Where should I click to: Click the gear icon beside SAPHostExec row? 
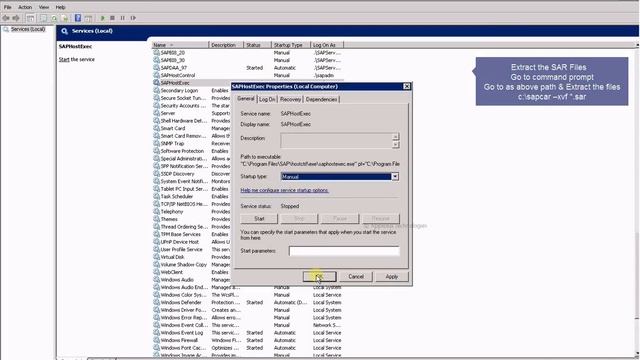156,82
